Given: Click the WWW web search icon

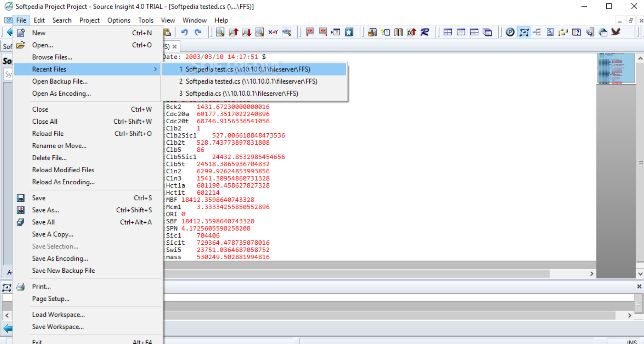Looking at the screenshot, I should pyautogui.click(x=286, y=32).
